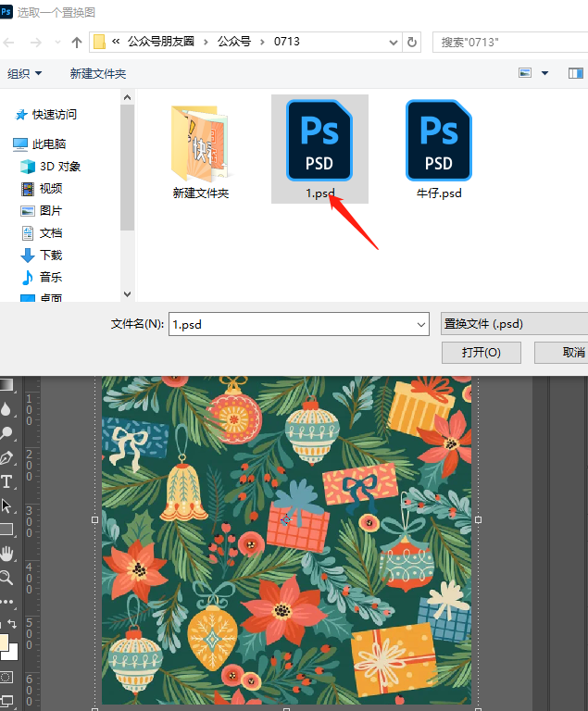The height and width of the screenshot is (711, 588).
Task: Select the Path Selection tool
Action: click(x=6, y=505)
